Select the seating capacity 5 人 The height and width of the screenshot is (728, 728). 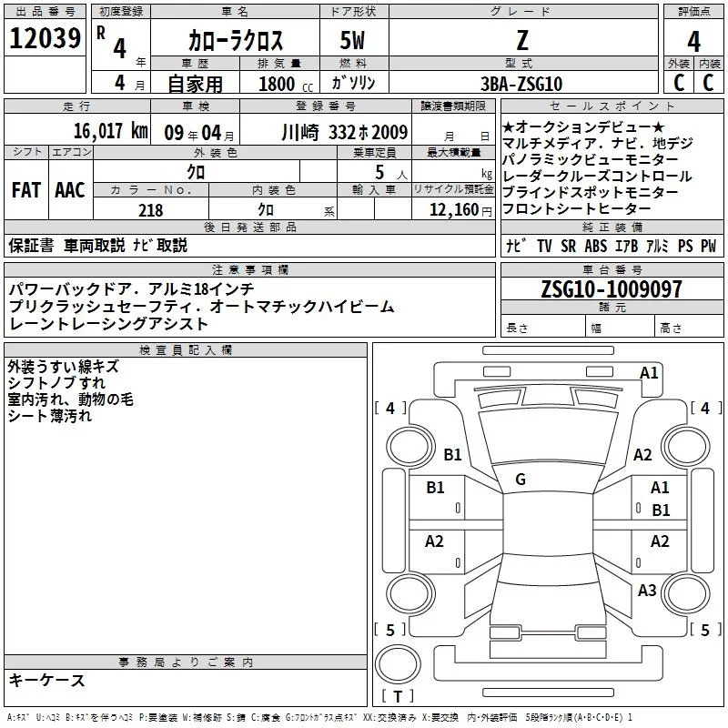point(391,173)
